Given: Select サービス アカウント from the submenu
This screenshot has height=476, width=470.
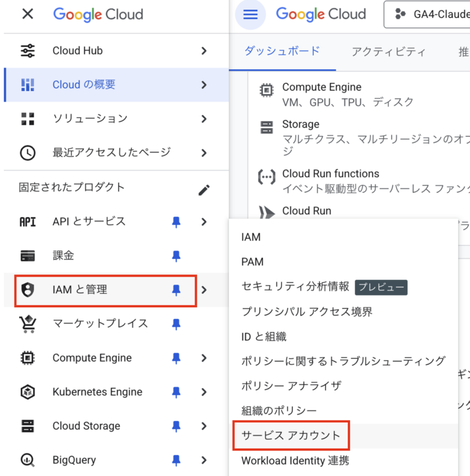Looking at the screenshot, I should click(x=291, y=436).
